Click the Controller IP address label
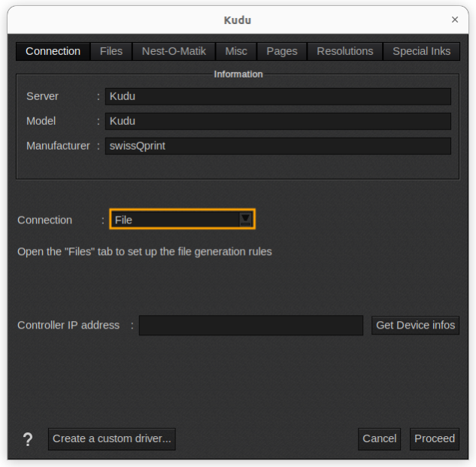The height and width of the screenshot is (467, 476). (68, 325)
